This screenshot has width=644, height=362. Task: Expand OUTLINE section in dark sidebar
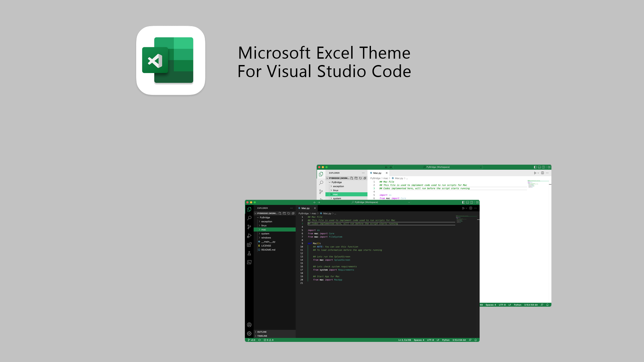pos(262,332)
